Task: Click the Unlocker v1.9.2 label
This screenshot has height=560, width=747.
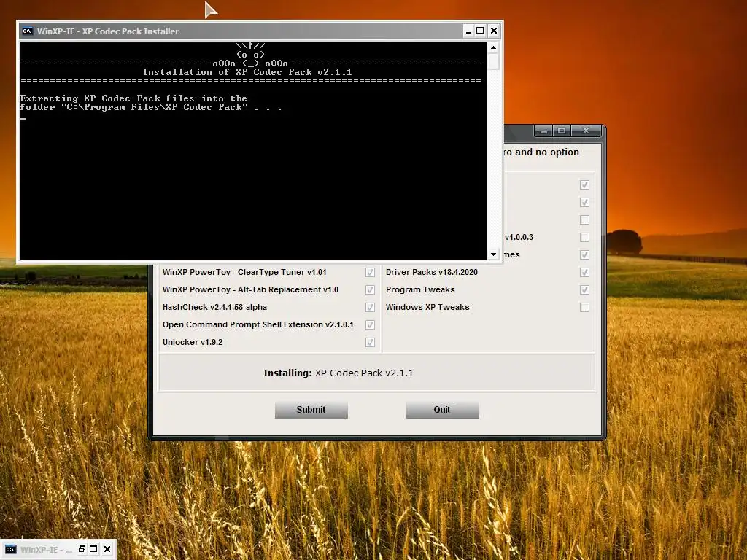Action: click(x=193, y=342)
